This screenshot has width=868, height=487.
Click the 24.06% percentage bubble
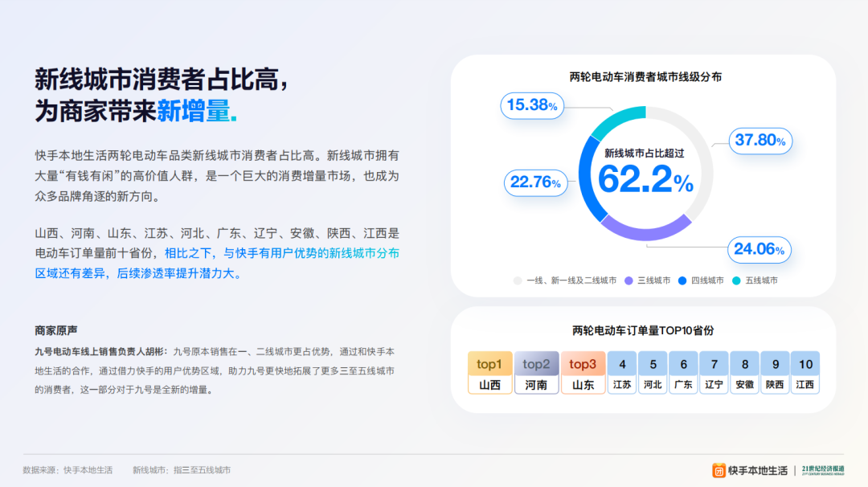point(759,250)
